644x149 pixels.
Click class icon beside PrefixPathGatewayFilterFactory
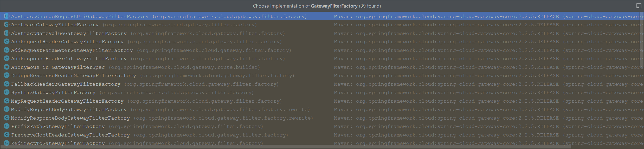[7, 126]
